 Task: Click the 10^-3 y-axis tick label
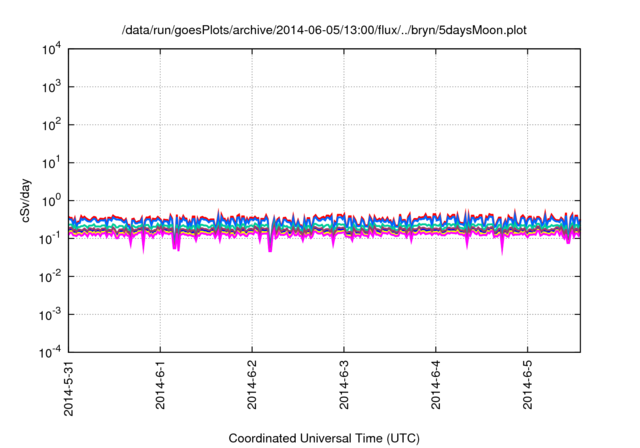[x=50, y=315]
